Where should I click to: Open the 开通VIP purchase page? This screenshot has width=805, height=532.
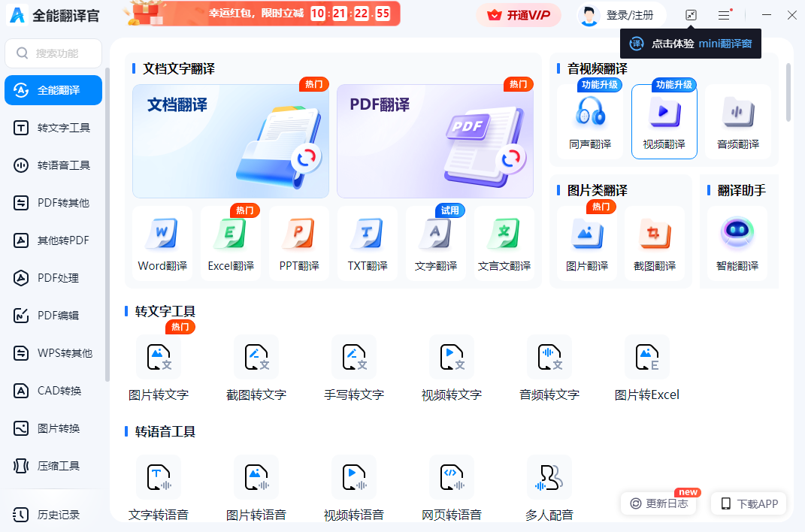pyautogui.click(x=519, y=14)
